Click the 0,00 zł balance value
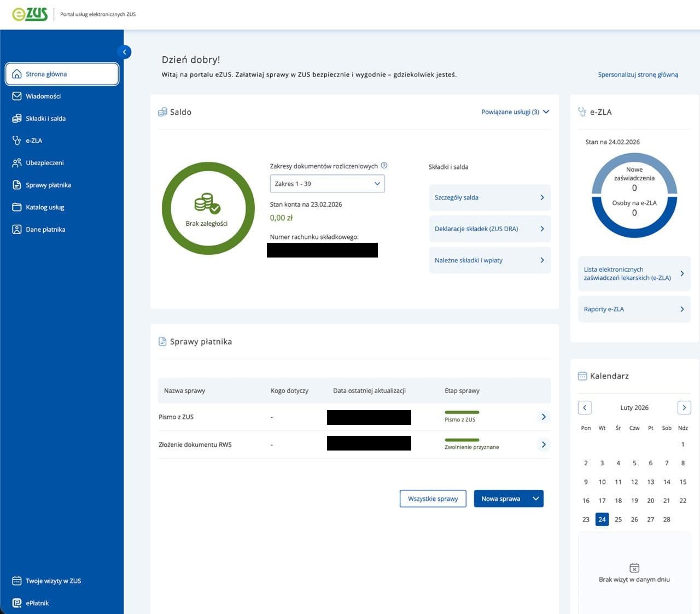 point(281,218)
